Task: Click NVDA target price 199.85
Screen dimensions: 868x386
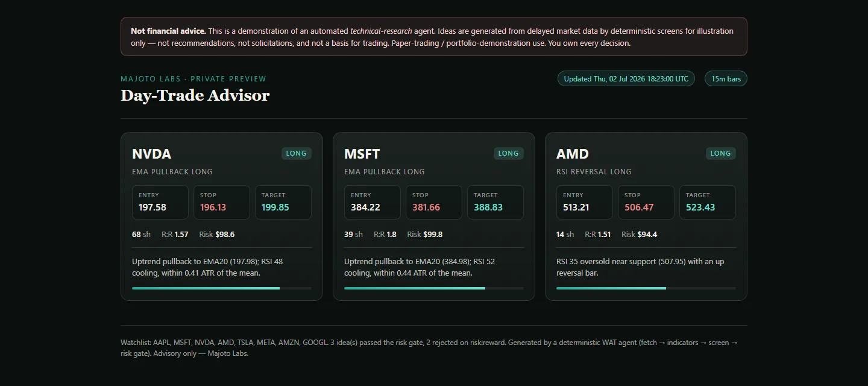Action: 275,207
